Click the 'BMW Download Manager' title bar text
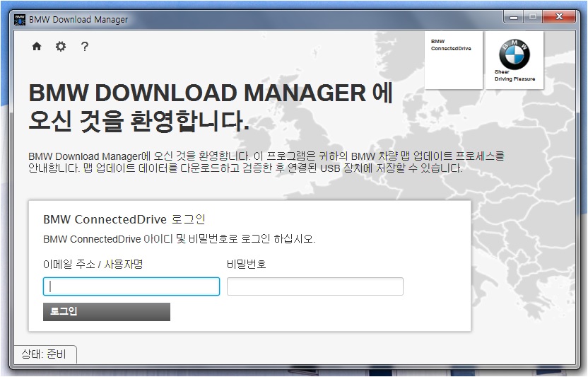 [x=78, y=20]
